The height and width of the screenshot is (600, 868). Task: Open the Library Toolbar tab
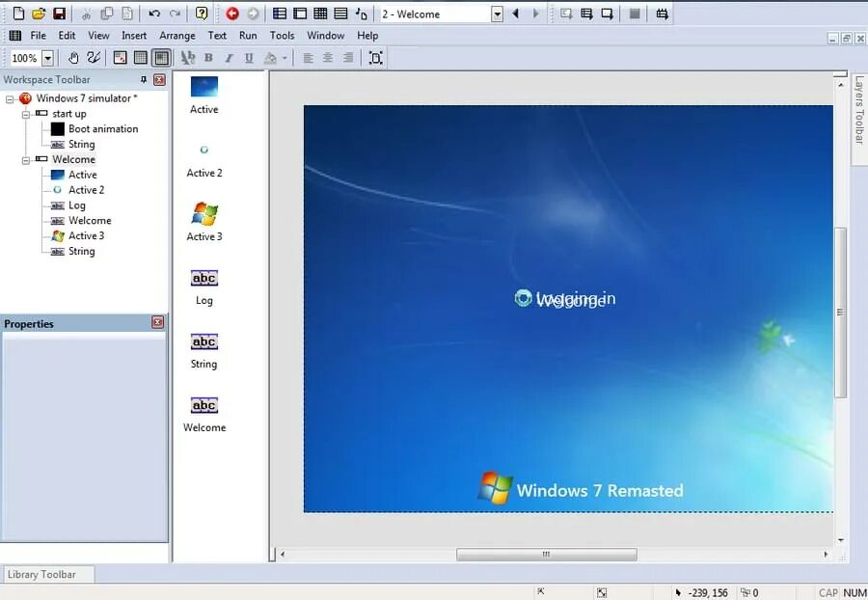click(x=48, y=574)
